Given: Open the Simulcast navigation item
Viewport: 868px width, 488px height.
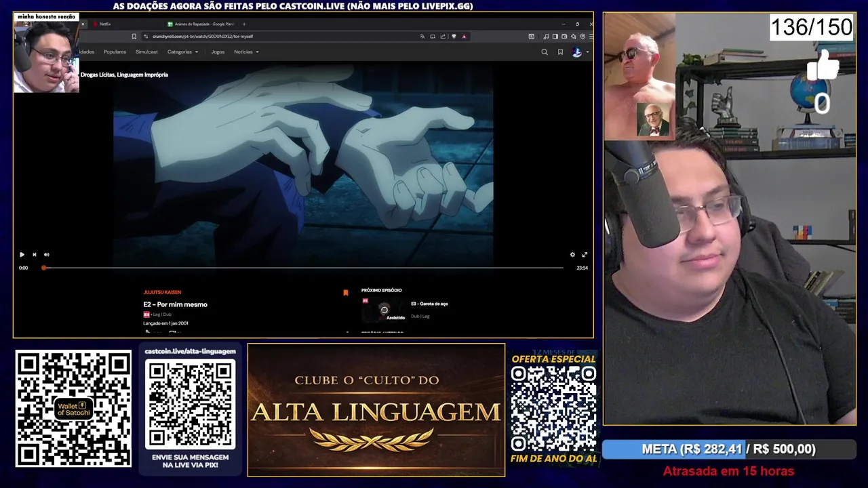Looking at the screenshot, I should 146,52.
